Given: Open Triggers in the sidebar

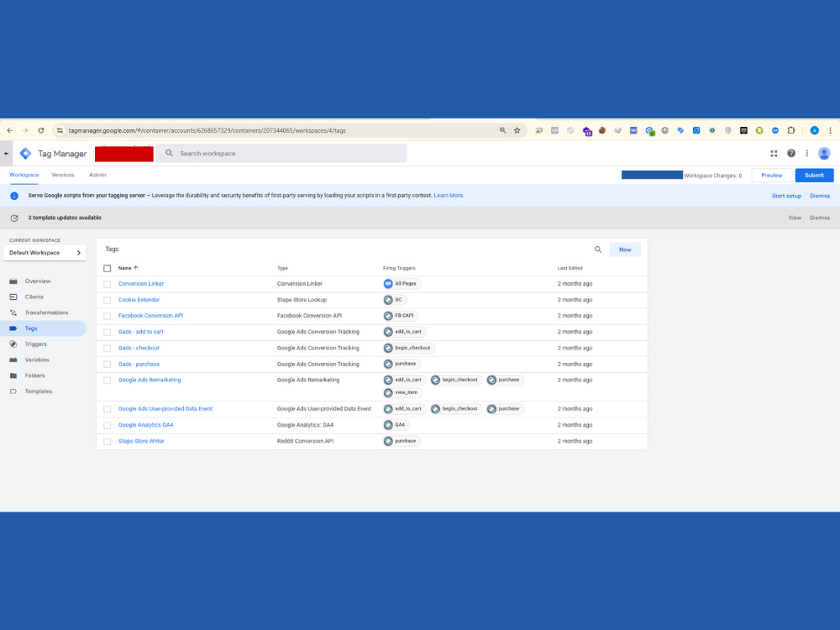Looking at the screenshot, I should pos(35,344).
